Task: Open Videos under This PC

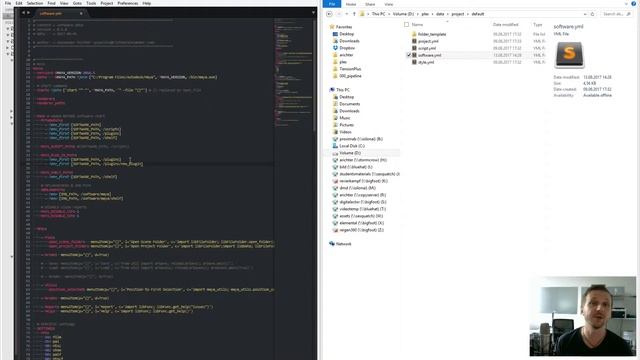Action: 345,132
